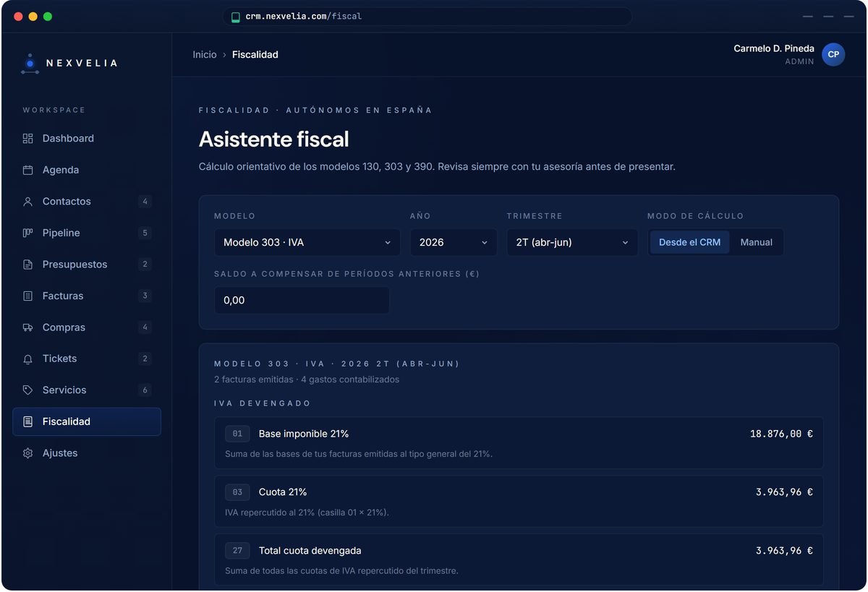
Task: Click the user name Carmelo D. Pineda
Action: (774, 48)
